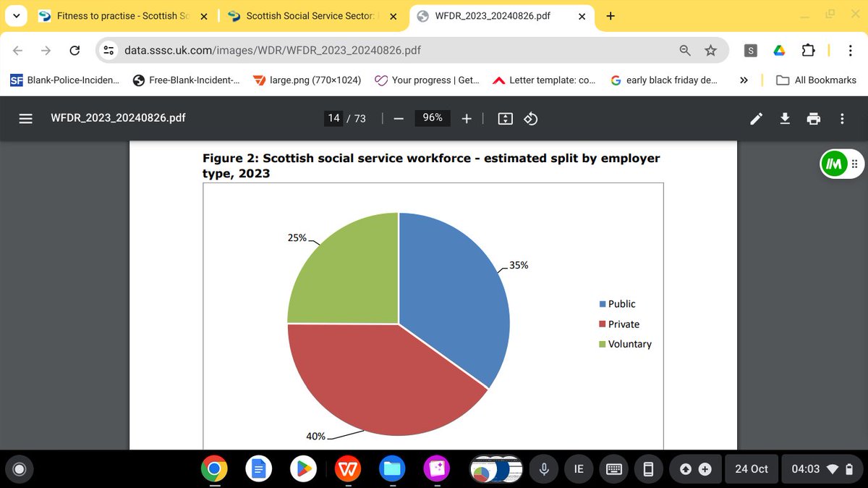
Task: Open the zoom magnifier in address bar
Action: click(684, 51)
